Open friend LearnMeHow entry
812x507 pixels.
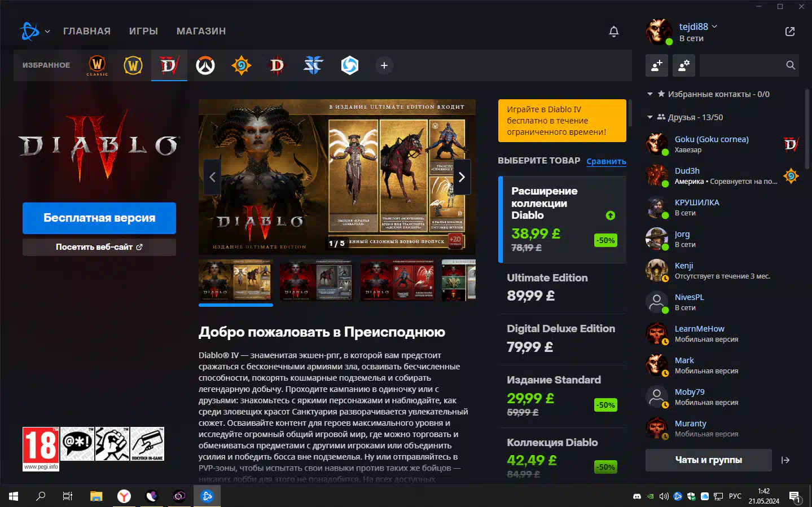(723, 334)
